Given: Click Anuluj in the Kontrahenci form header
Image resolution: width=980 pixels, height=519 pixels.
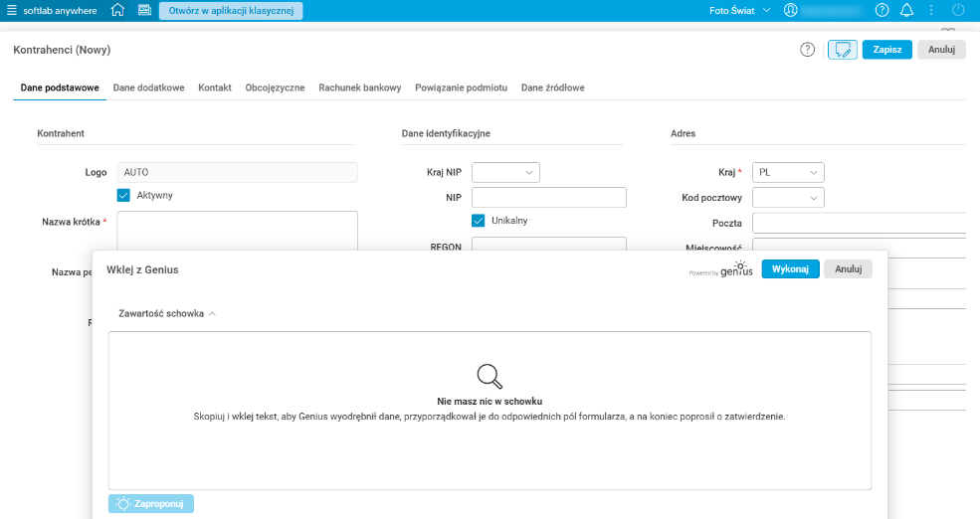Looking at the screenshot, I should [941, 50].
